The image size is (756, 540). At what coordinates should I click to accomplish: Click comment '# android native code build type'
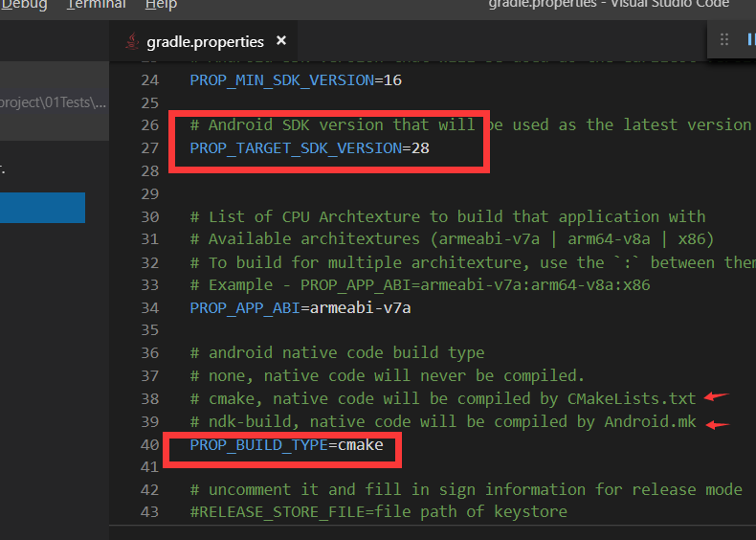338,352
